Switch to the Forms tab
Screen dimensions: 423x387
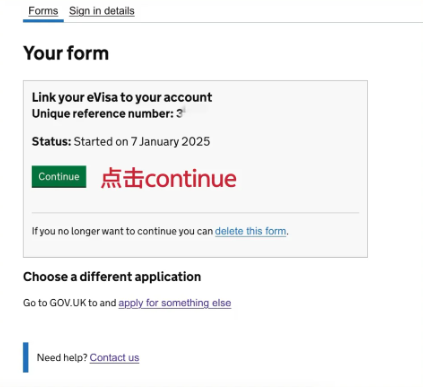click(43, 11)
